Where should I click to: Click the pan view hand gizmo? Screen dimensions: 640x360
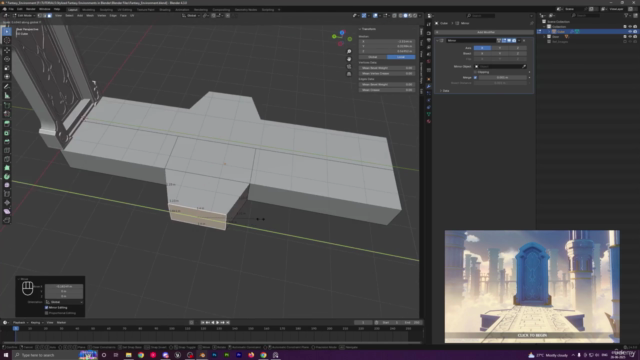pyautogui.click(x=349, y=59)
